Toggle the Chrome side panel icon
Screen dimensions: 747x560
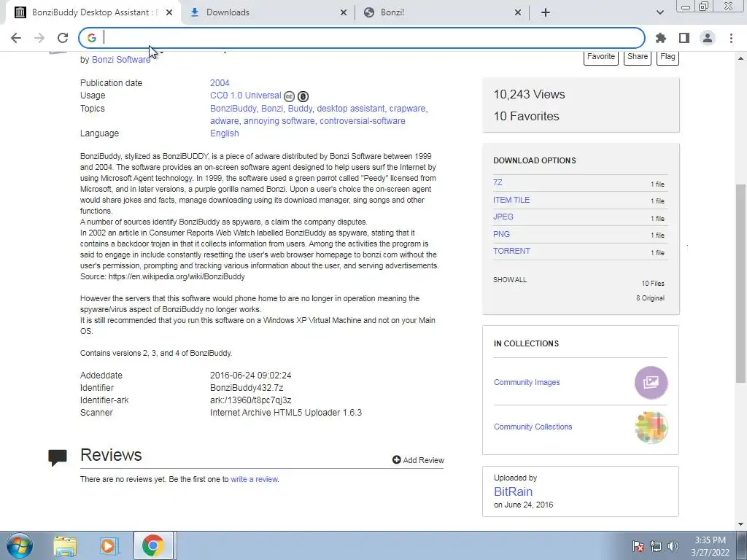684,38
